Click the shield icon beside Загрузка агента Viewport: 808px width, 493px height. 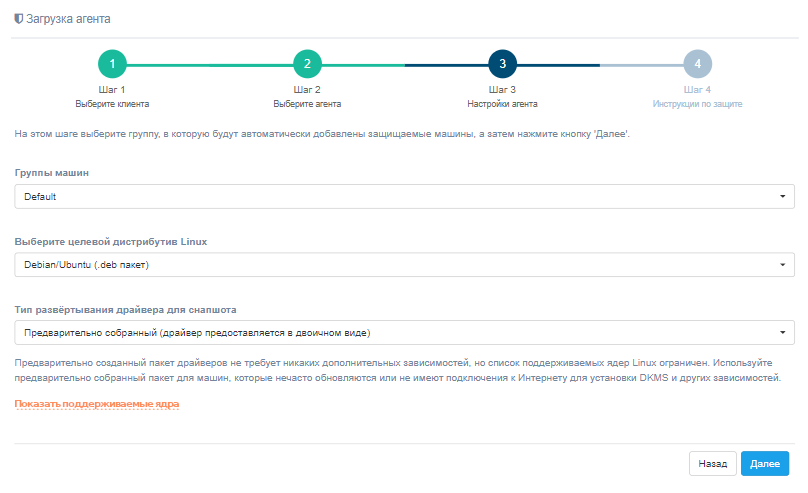[x=18, y=18]
